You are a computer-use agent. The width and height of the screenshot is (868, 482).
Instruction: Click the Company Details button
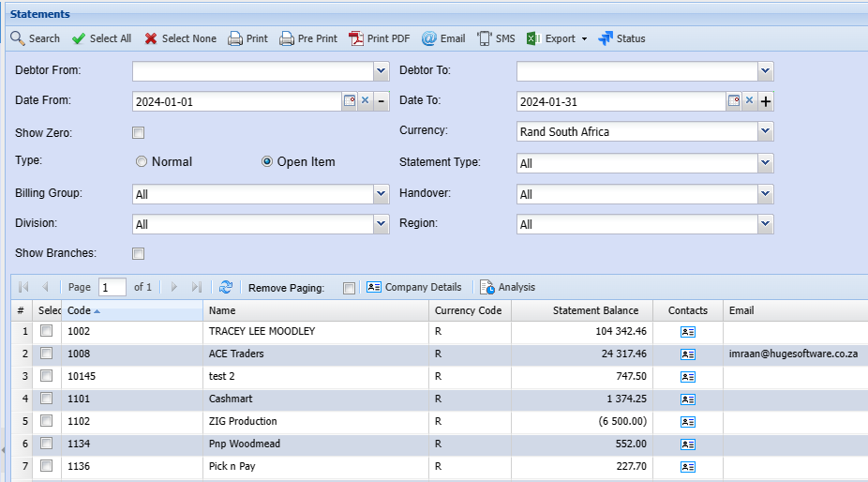(x=413, y=287)
